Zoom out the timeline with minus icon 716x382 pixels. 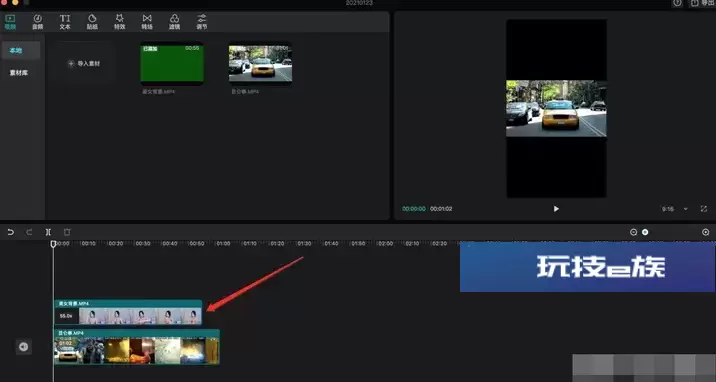[x=633, y=232]
